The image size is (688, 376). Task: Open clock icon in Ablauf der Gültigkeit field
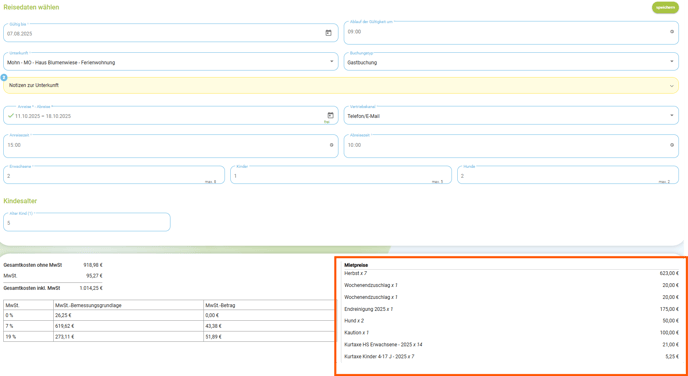point(671,32)
